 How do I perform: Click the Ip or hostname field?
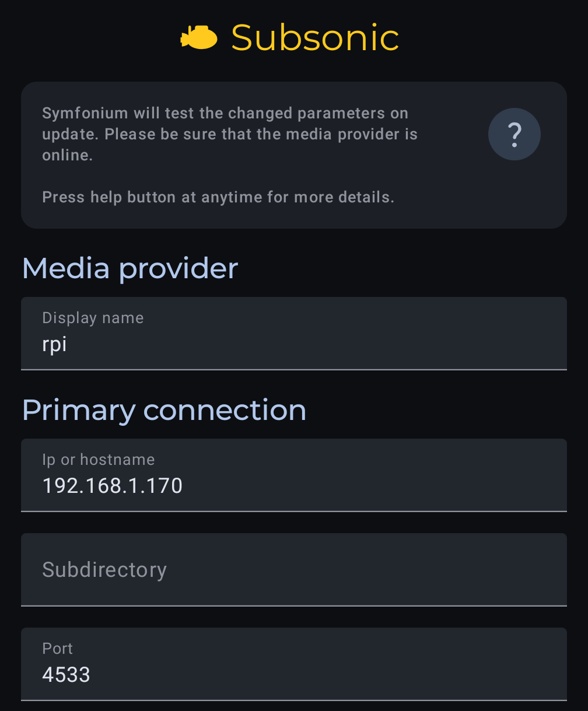pos(294,475)
